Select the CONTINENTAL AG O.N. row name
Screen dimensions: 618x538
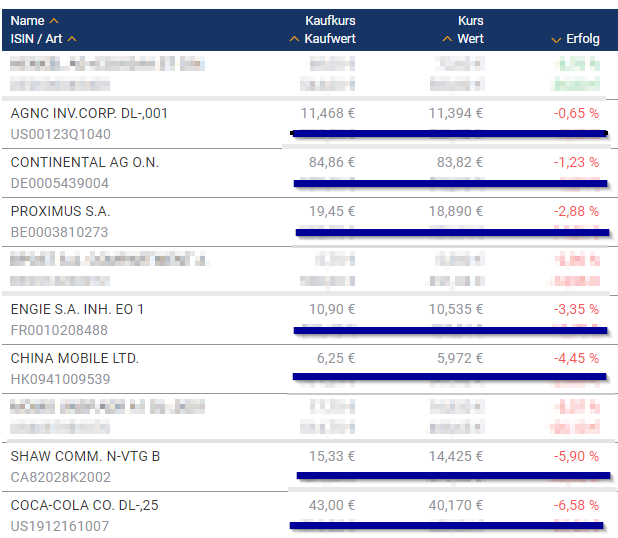tap(84, 162)
